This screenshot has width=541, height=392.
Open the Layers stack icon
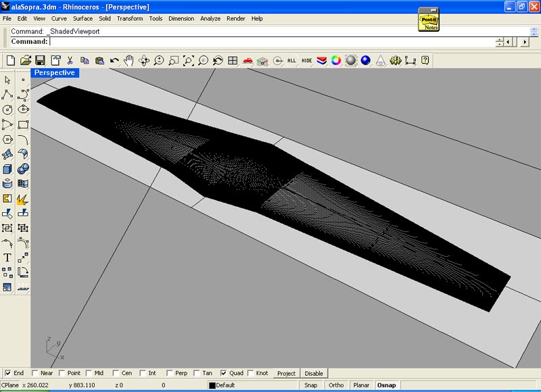(321, 60)
